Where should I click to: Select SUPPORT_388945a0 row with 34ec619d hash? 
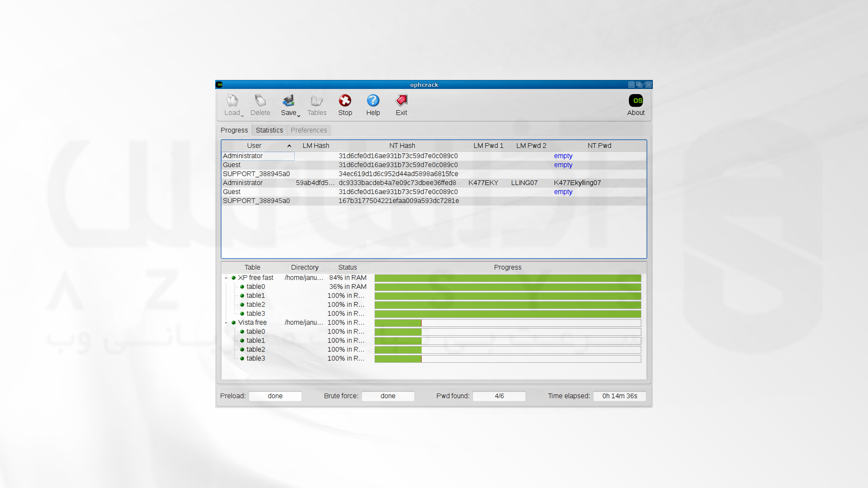[434, 174]
